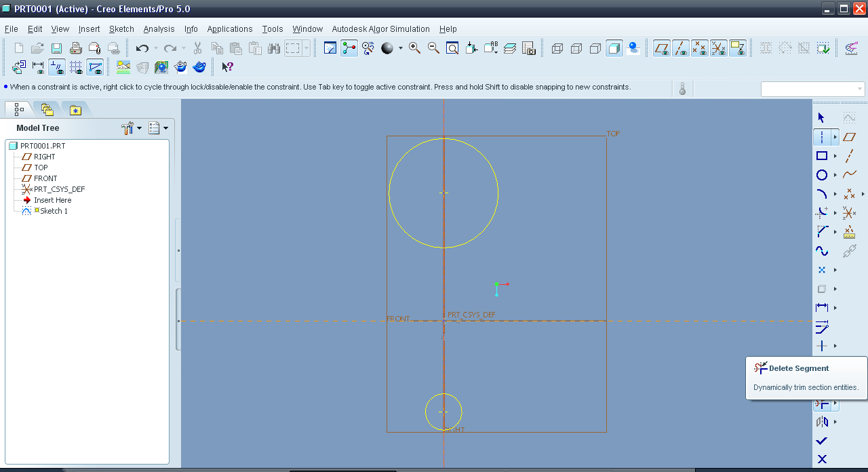Expand the circle tool flyout arrow
This screenshot has height=472, width=868.
coord(835,176)
